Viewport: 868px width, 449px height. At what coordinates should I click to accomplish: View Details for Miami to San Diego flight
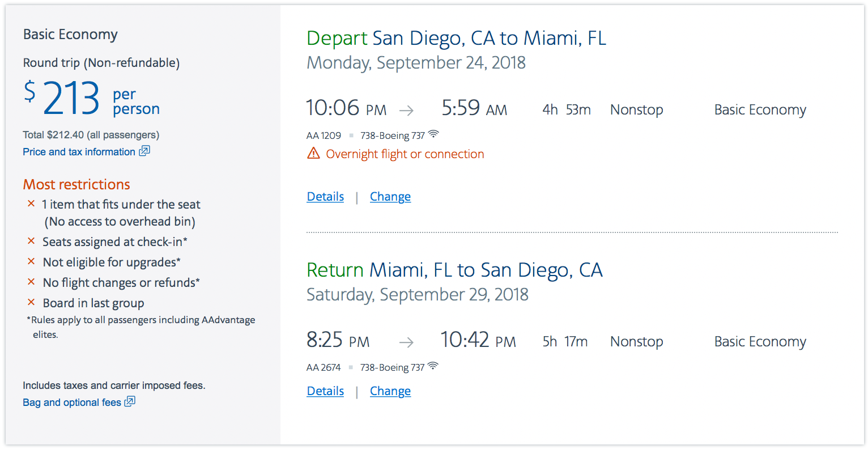325,391
